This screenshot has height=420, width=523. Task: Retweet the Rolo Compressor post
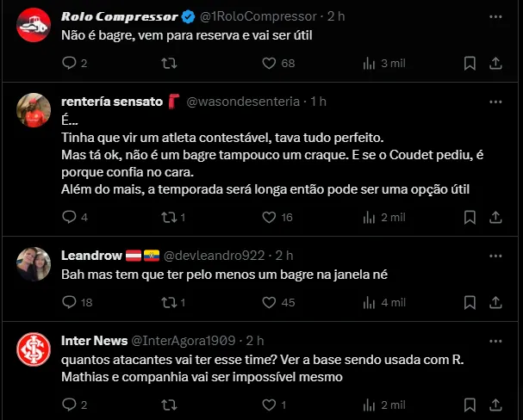169,63
